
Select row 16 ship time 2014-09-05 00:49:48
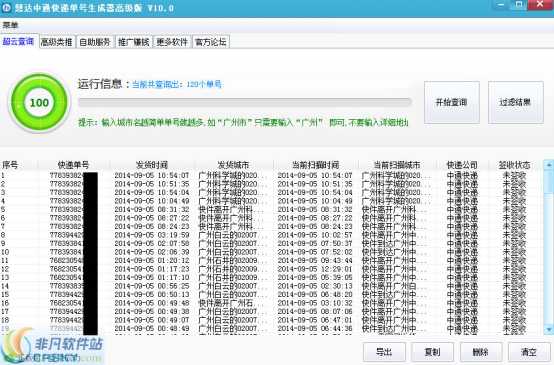pyautogui.click(x=152, y=303)
